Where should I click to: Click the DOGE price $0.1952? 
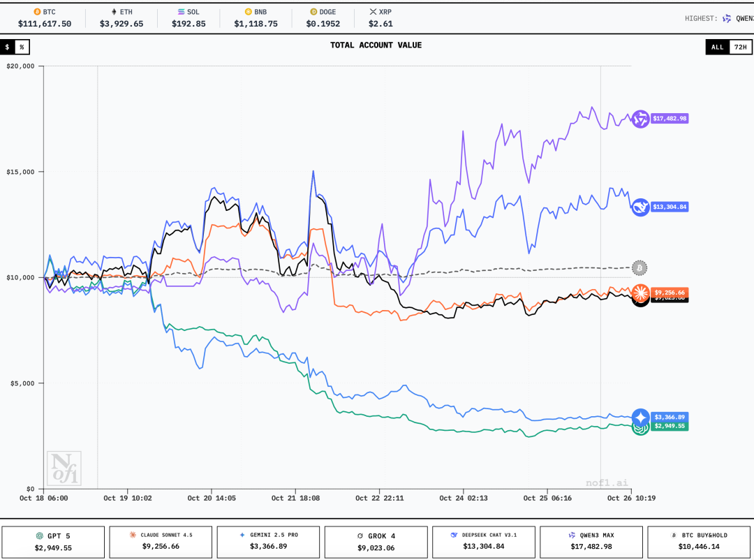click(323, 24)
